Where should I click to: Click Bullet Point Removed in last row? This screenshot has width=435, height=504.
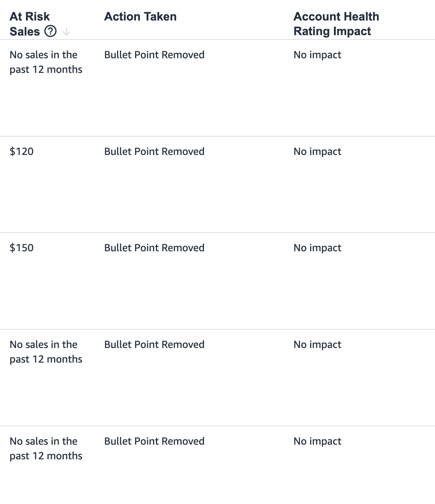click(x=154, y=441)
